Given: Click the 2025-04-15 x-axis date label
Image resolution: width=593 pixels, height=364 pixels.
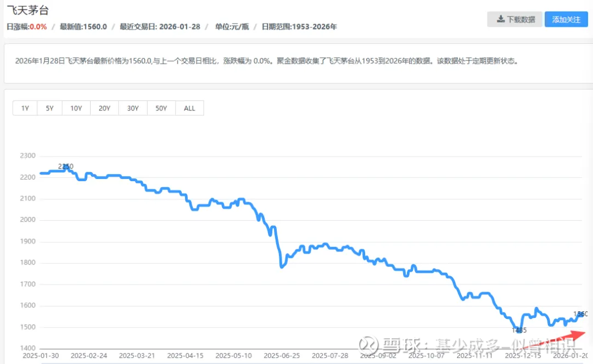Looking at the screenshot, I should pos(186,356).
